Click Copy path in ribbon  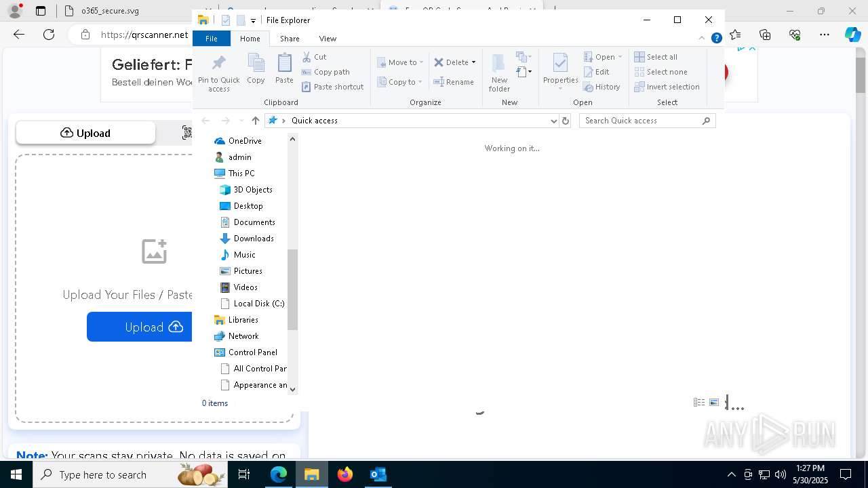coord(325,72)
